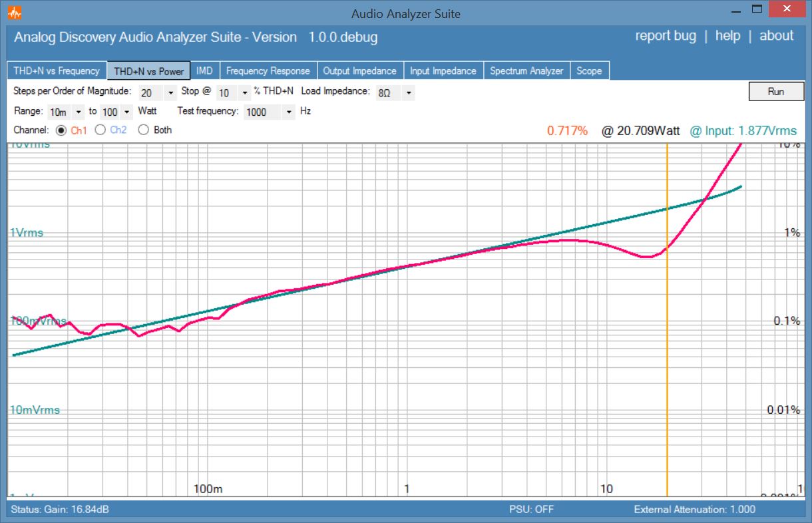
Task: Switch to Input Impedance tab
Action: point(443,71)
